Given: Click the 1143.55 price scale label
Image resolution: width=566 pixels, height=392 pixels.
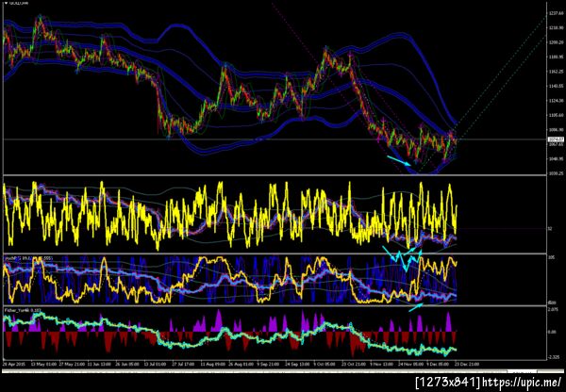Looking at the screenshot, I should point(556,86).
